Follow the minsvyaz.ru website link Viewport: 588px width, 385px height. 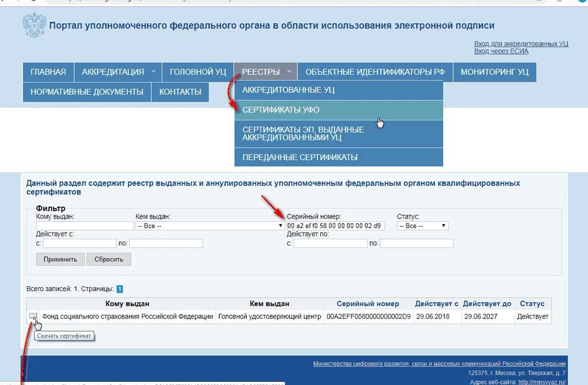click(542, 382)
